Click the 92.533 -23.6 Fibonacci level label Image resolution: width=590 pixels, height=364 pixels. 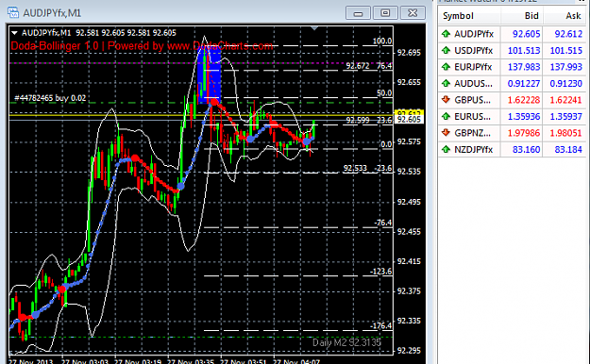coord(367,168)
